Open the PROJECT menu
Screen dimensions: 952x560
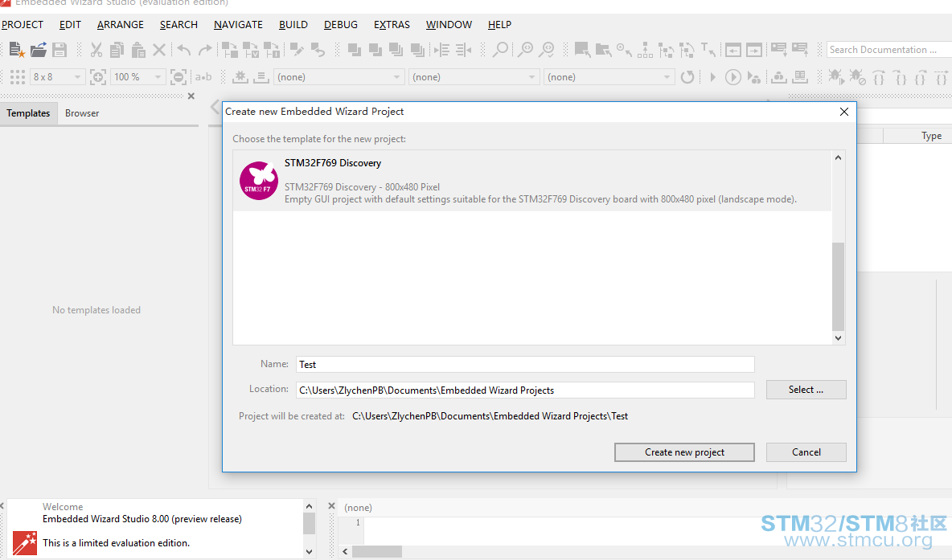(x=23, y=25)
